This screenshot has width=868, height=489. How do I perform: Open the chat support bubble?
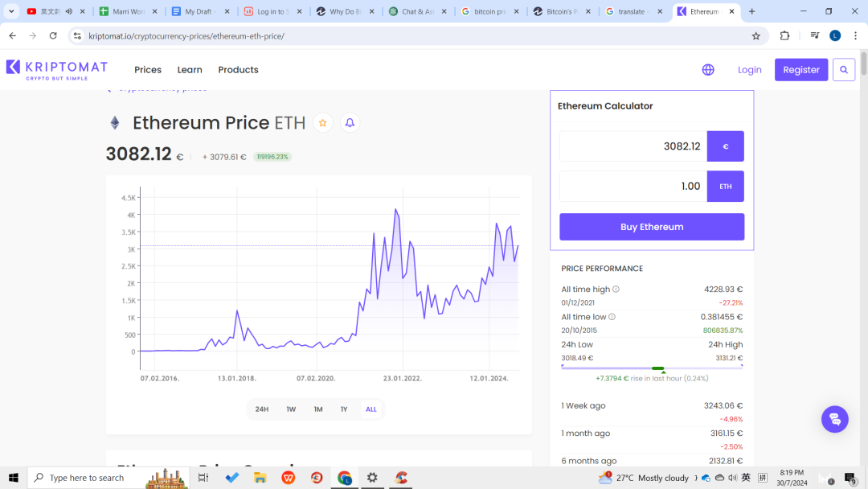835,419
